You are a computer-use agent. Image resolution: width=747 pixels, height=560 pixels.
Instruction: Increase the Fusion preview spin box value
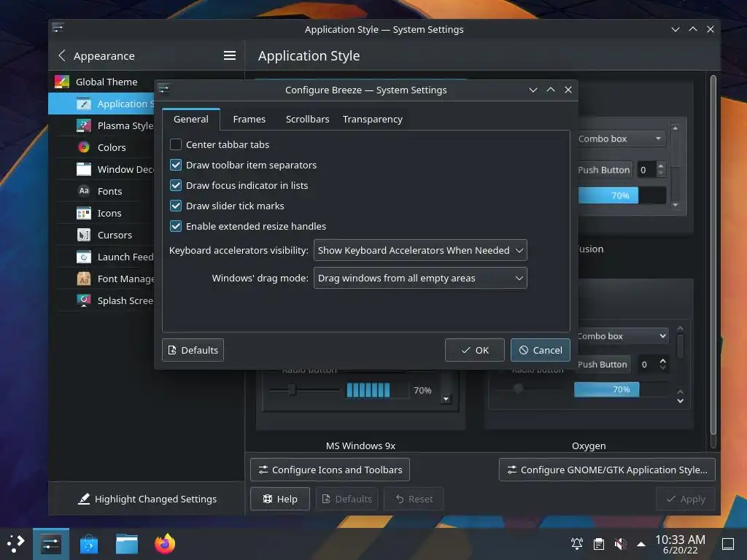point(660,166)
